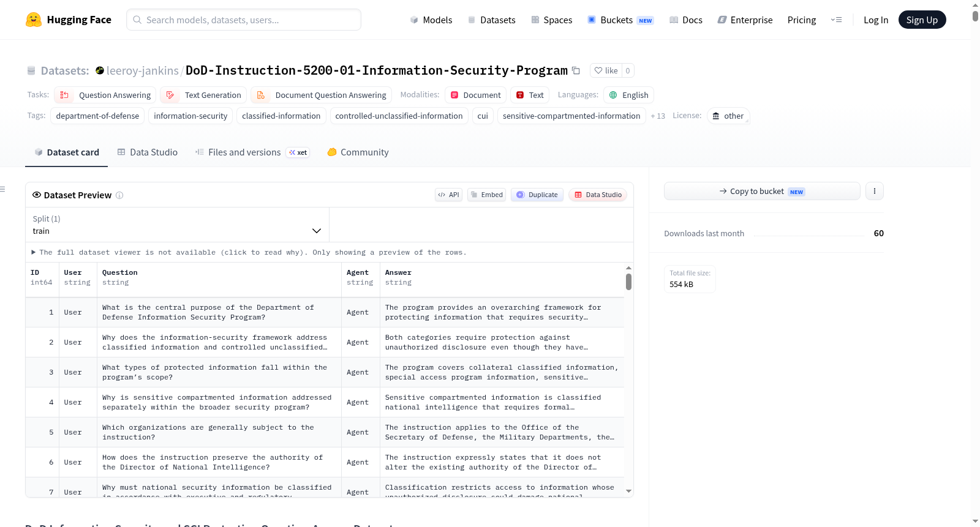Screen dimensions: 980x527
Task: Click the Total file size 554 kB box
Action: pos(690,279)
